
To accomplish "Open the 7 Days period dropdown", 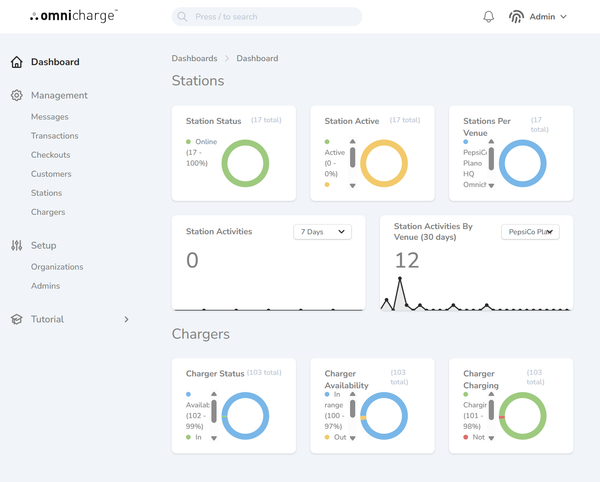I will coord(322,232).
